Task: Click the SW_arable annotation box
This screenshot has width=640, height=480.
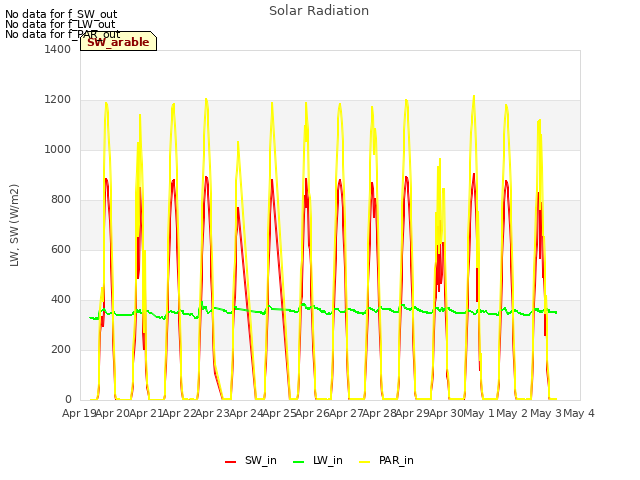Action: tap(118, 42)
